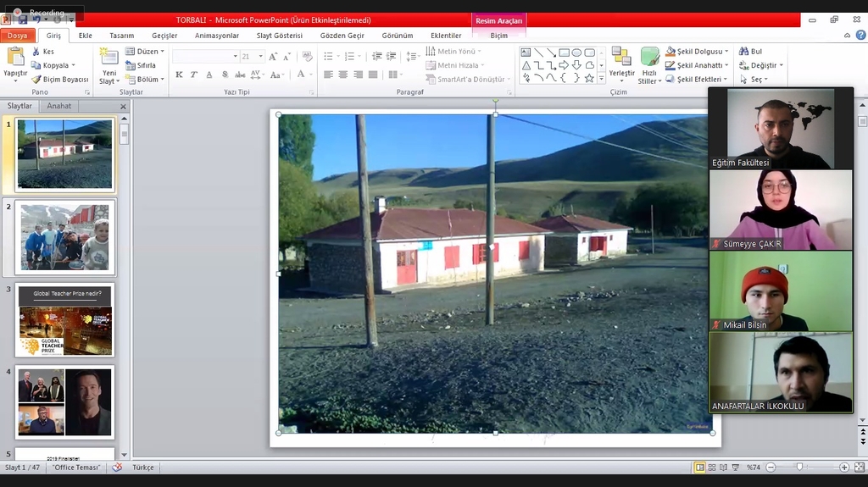The width and height of the screenshot is (868, 487).
Task: Open the font name combo box
Action: (x=205, y=57)
